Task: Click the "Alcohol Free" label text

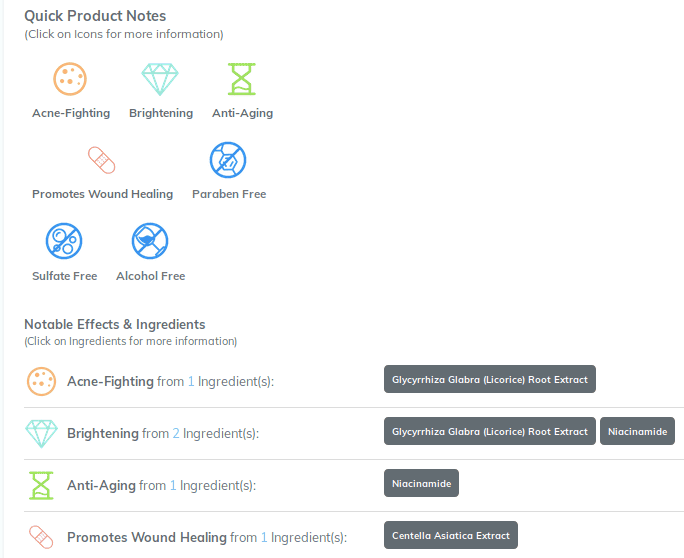Action: pyautogui.click(x=150, y=276)
